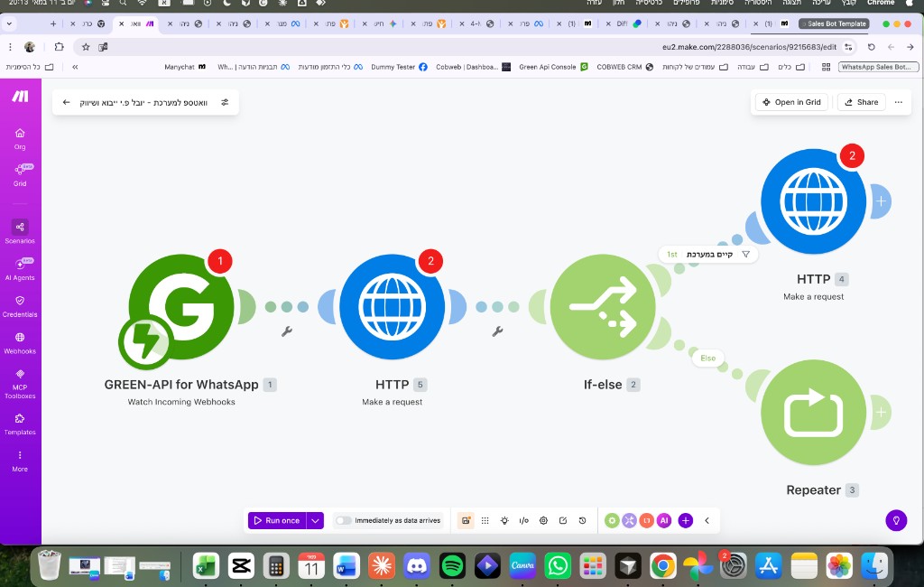Image resolution: width=924 pixels, height=587 pixels.
Task: Open the Org home in the sidebar
Action: [x=20, y=139]
